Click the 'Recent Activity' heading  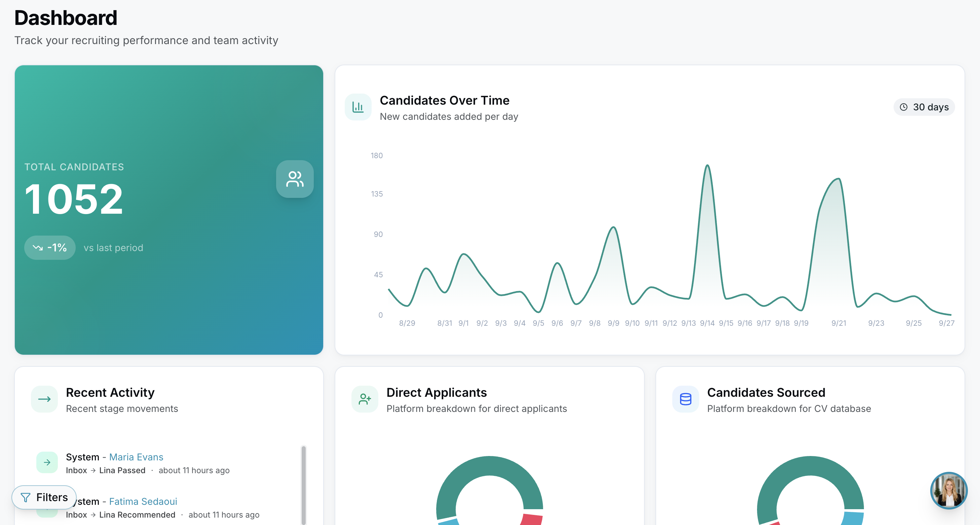pyautogui.click(x=110, y=392)
